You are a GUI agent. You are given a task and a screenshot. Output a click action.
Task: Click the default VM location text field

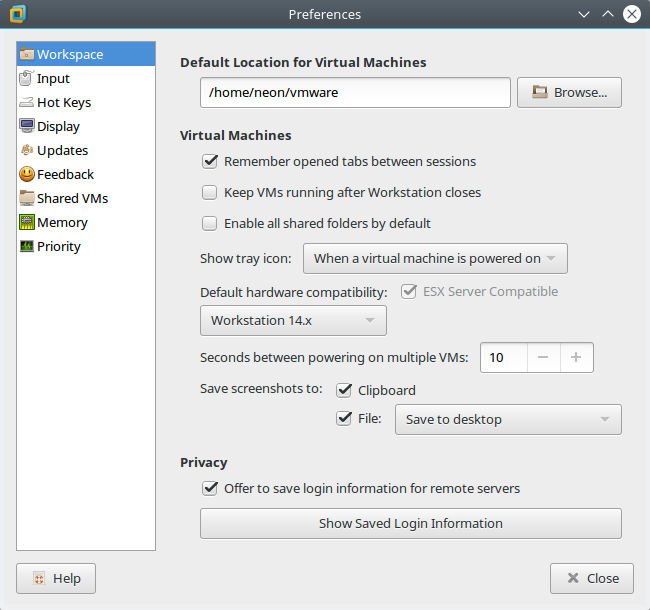click(355, 92)
